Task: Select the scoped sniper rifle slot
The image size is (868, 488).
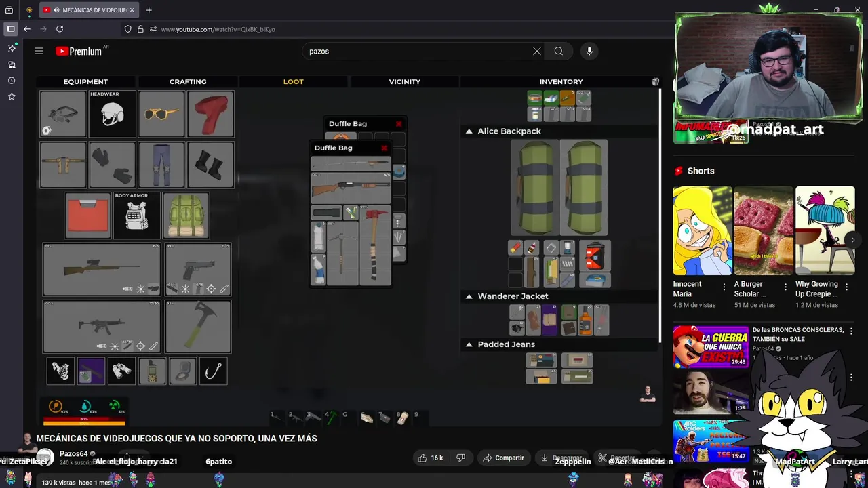Action: click(x=102, y=269)
